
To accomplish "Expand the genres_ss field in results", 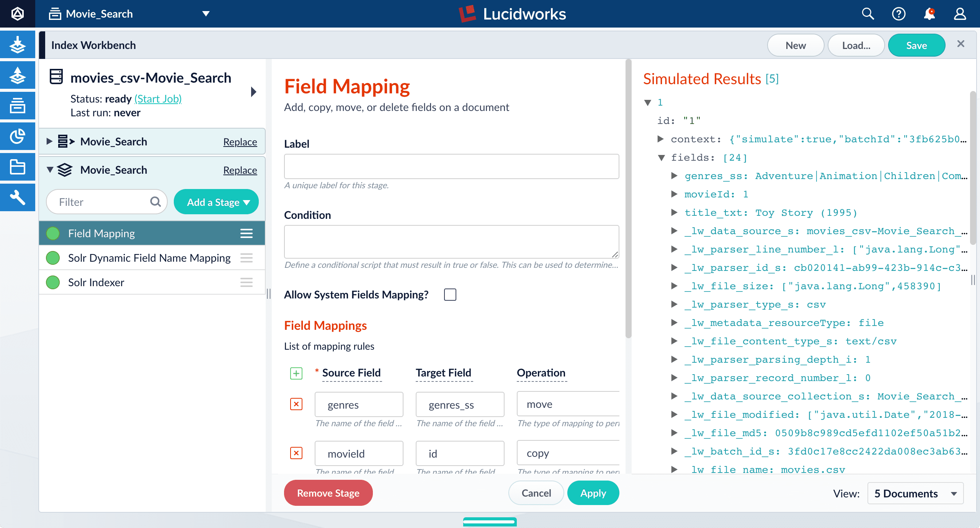I will (675, 176).
